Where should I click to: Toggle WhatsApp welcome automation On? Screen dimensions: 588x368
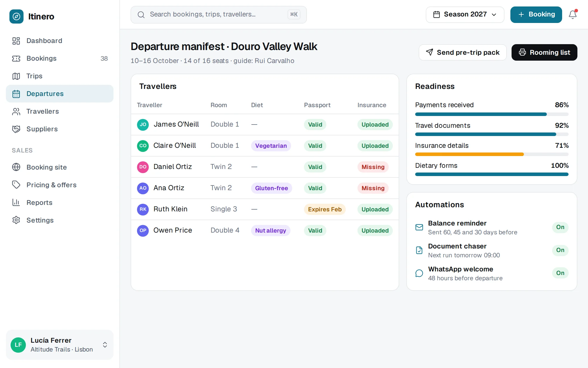[560, 273]
